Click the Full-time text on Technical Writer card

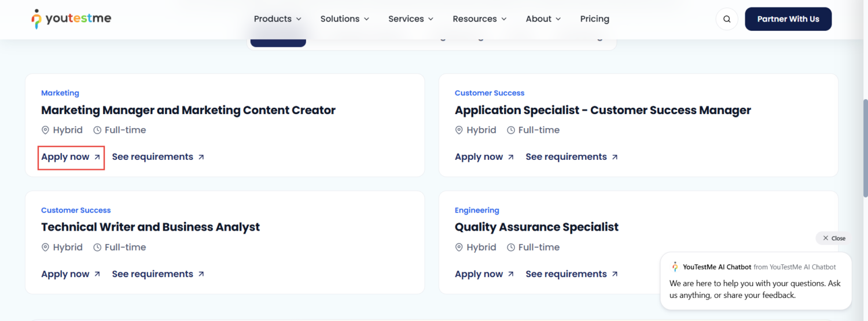click(x=126, y=247)
